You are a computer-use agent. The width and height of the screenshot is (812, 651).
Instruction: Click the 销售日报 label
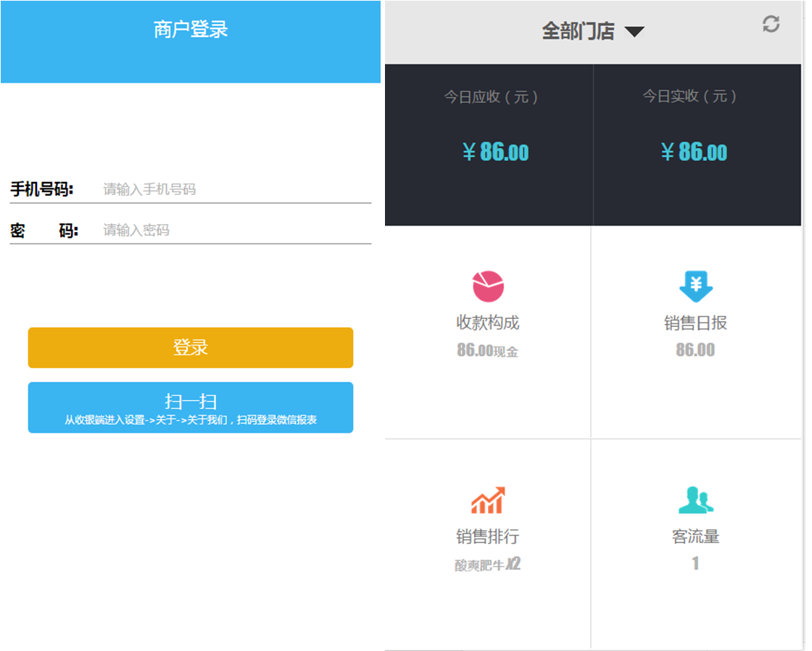[x=695, y=323]
